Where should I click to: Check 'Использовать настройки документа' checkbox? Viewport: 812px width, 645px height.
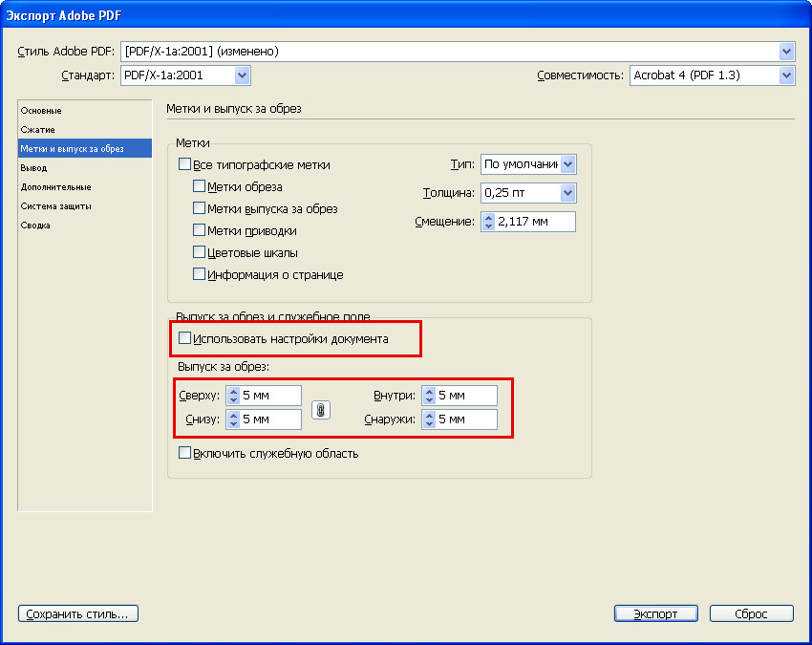(184, 338)
